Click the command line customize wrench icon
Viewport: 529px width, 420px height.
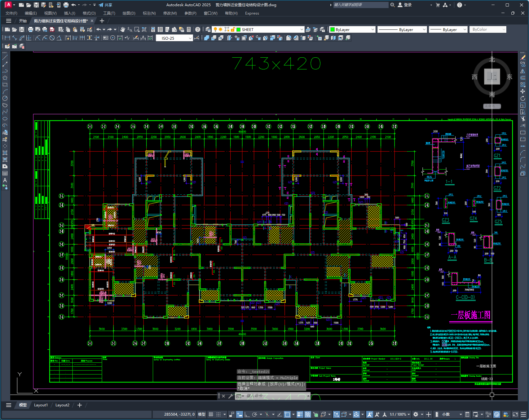231,396
